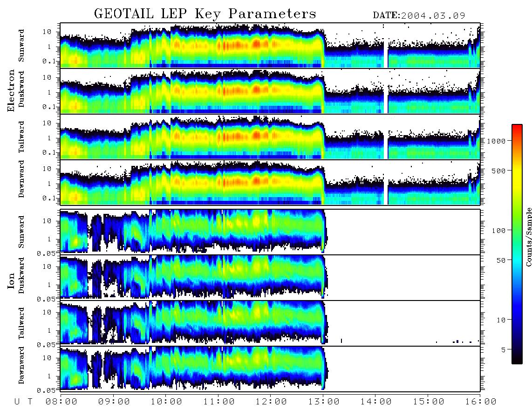Select the 15:00 time tick label
Screen dimensions: 532x410
click(429, 402)
